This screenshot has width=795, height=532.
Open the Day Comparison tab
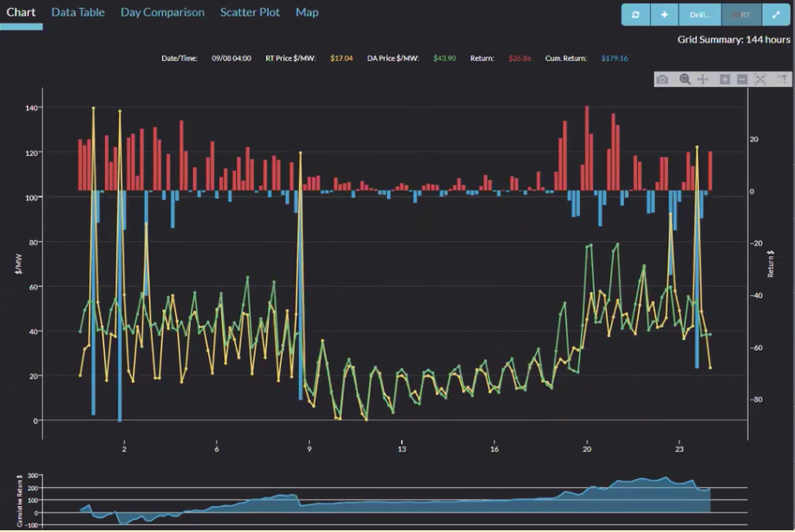pyautogui.click(x=162, y=12)
